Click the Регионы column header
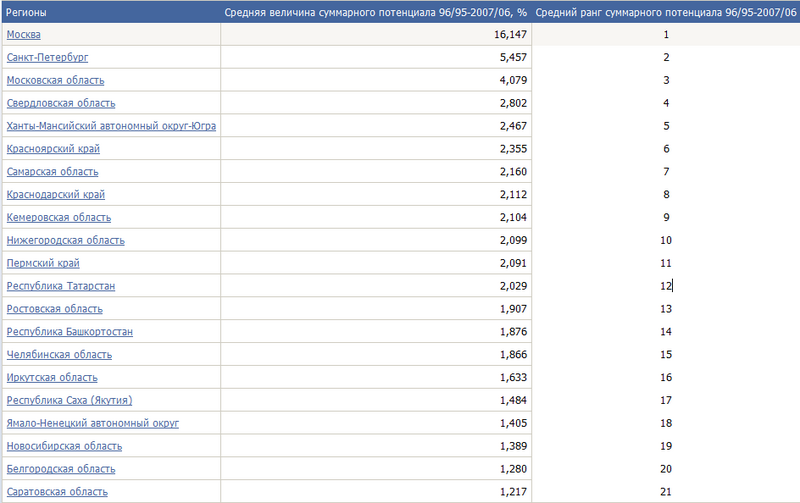This screenshot has height=503, width=800. coord(26,12)
